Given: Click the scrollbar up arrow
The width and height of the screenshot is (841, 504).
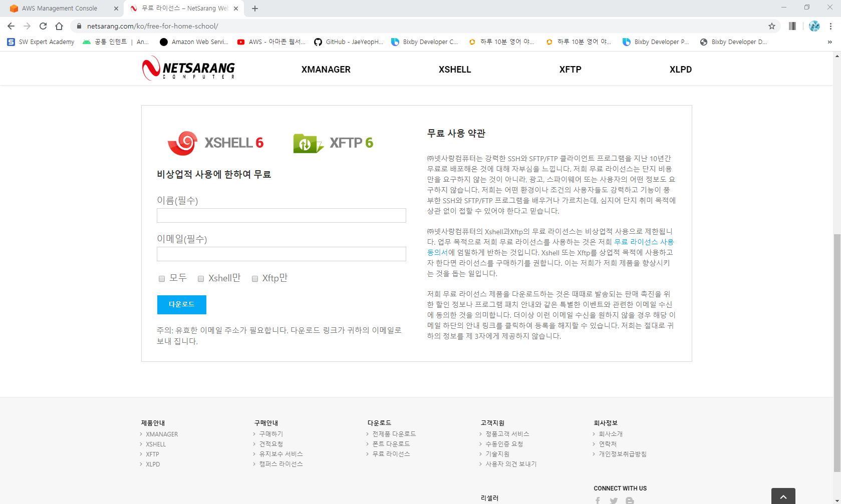Looking at the screenshot, I should [837, 56].
